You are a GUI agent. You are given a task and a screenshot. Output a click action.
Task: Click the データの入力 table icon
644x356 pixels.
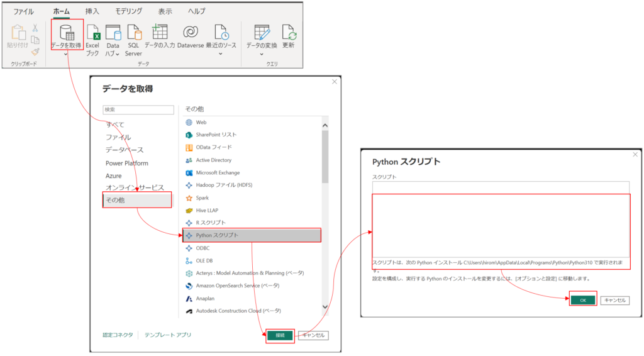[160, 31]
